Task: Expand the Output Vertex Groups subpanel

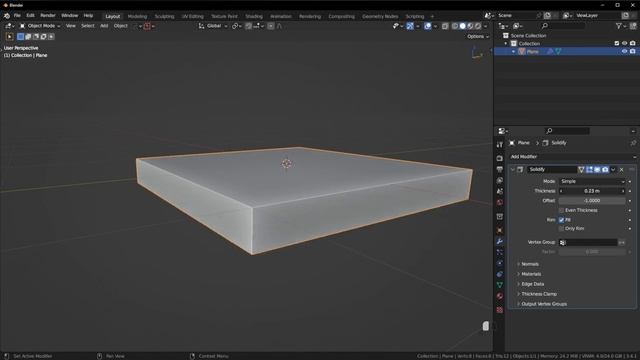Action: (x=544, y=304)
